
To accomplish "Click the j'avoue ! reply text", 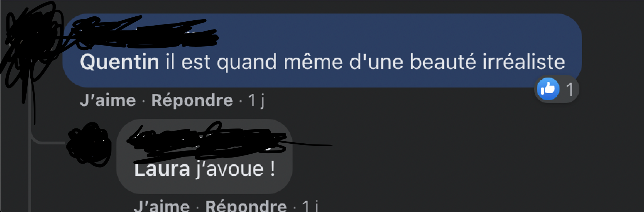I will pos(235,169).
